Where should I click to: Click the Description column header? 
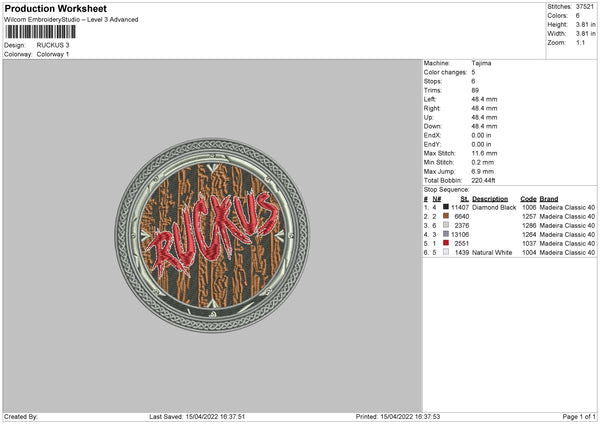[x=490, y=198]
